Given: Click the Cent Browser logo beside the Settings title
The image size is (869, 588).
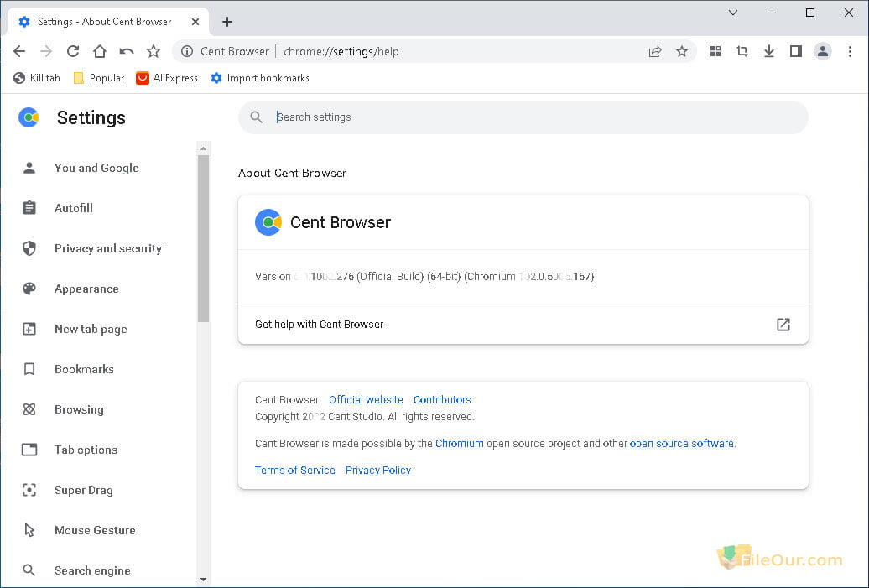Looking at the screenshot, I should [29, 117].
